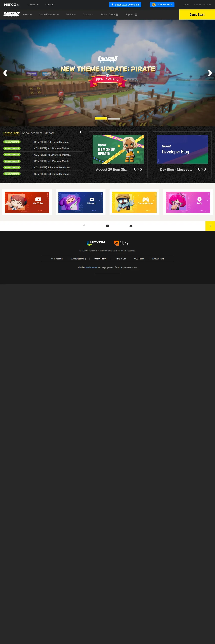The height and width of the screenshot is (644, 215).
Task: Show previous Item Shop card
Action: [135, 169]
